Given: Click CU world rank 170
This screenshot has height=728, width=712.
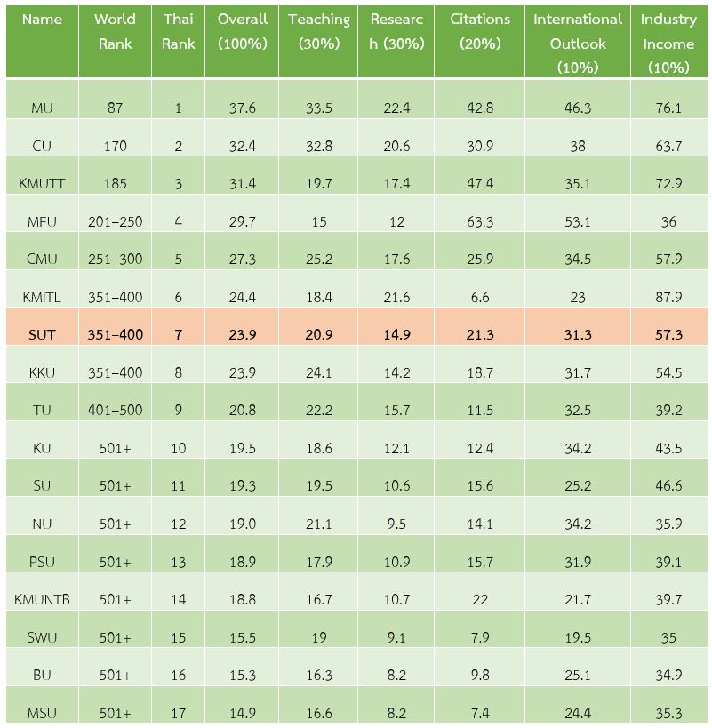Looking at the screenshot, I should point(115,147).
